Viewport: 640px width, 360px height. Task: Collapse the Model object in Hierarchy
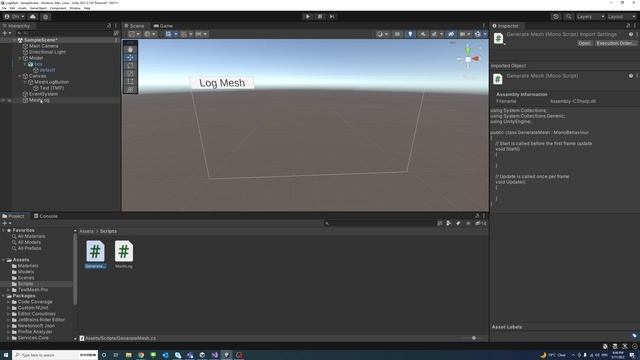[20, 58]
